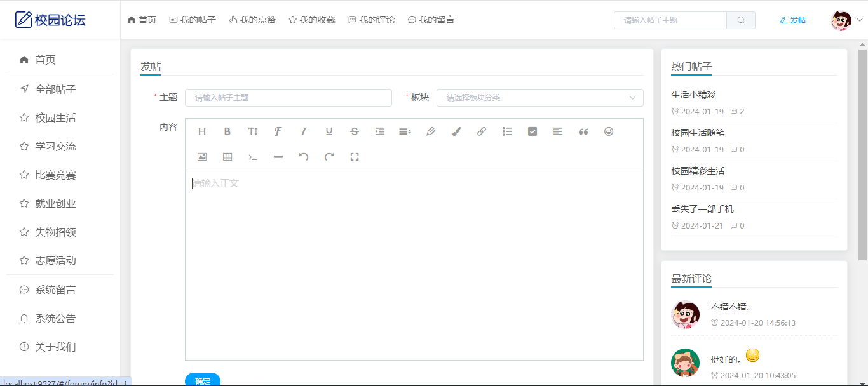
Task: Add a blockquote with the quote icon
Action: point(583,131)
